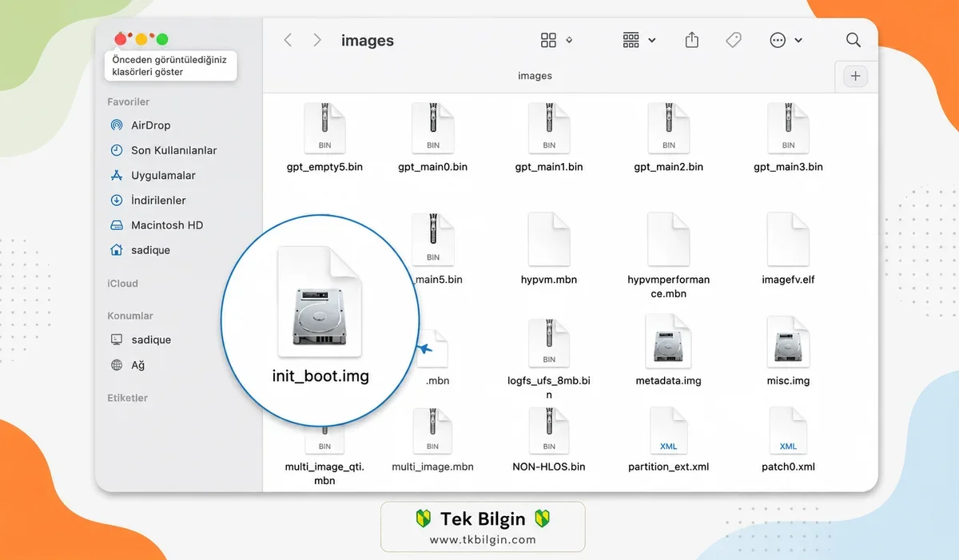959x560 pixels.
Task: Open the icon view switcher
Action: [557, 40]
